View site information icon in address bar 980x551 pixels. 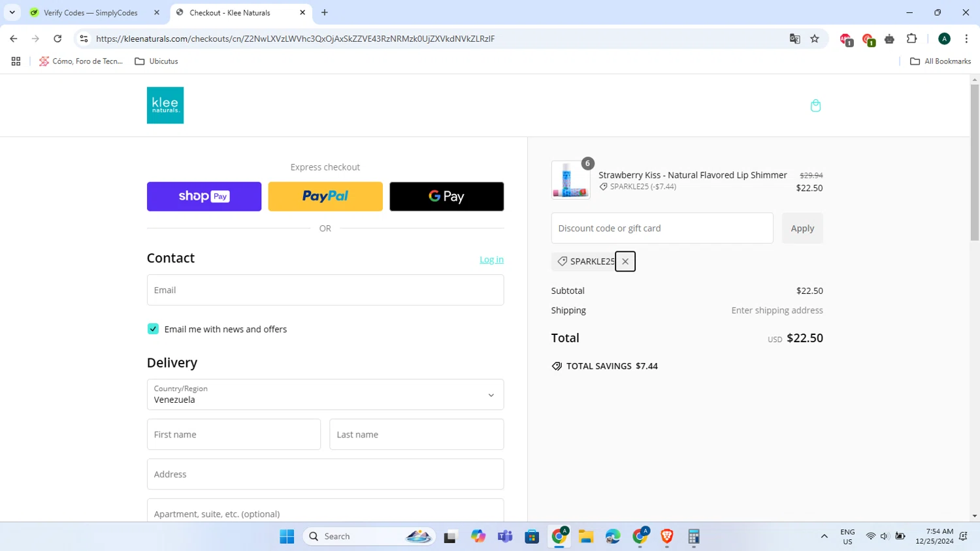[x=84, y=39]
